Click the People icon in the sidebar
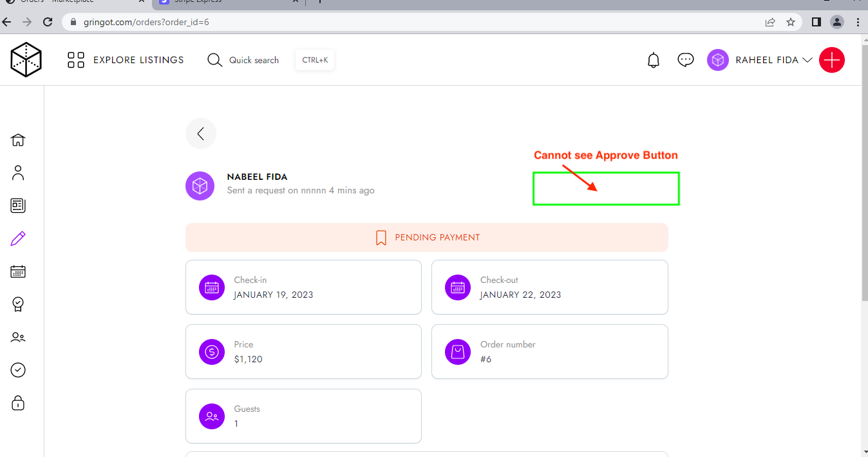The width and height of the screenshot is (868, 457). (17, 336)
